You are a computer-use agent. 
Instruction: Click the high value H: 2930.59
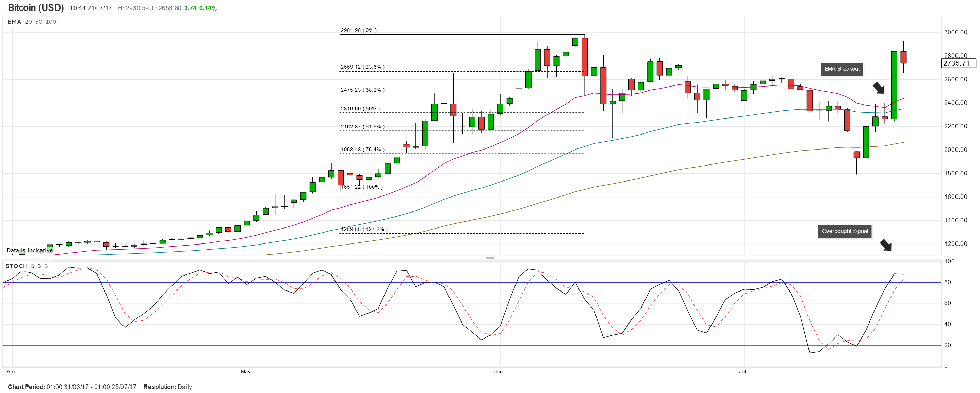pos(133,8)
